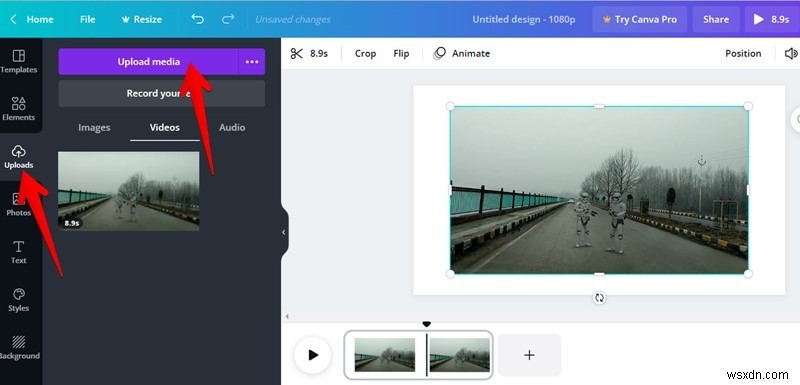
Task: Switch to the Audio tab
Action: (x=232, y=127)
